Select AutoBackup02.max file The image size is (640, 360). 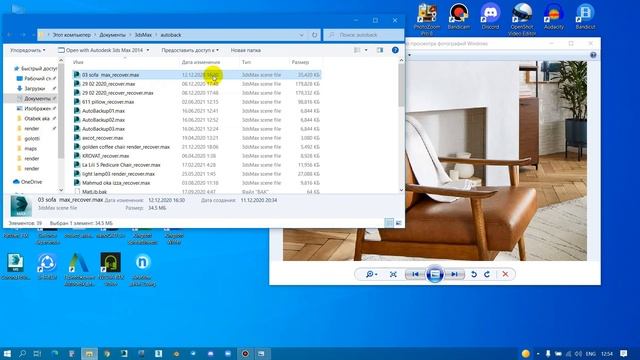point(197,120)
